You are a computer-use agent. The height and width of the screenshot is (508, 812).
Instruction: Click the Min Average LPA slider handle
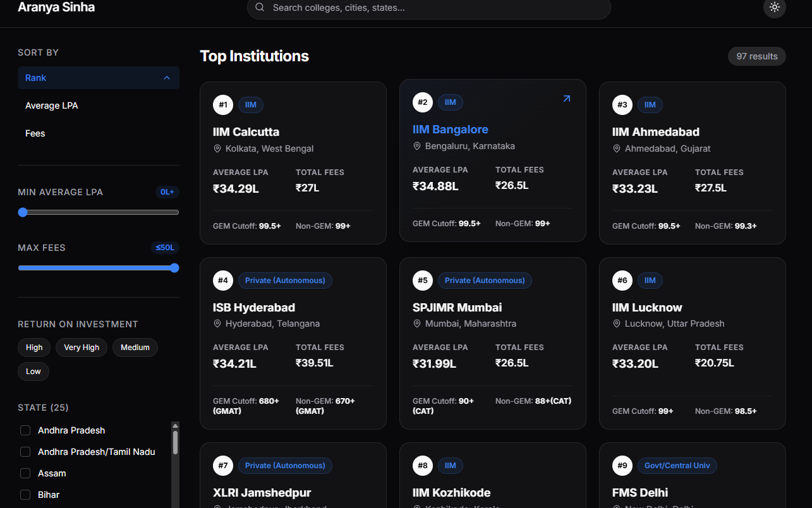pos(23,212)
